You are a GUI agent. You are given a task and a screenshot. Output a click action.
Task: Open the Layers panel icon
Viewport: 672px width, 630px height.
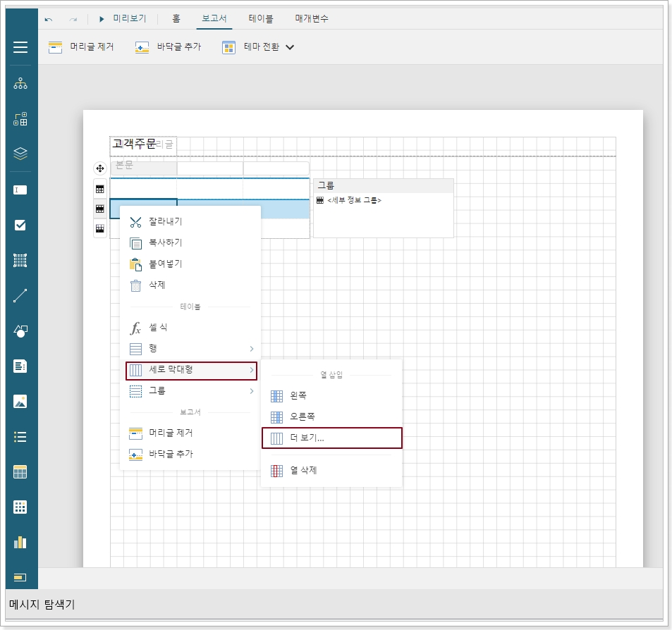pyautogui.click(x=20, y=154)
